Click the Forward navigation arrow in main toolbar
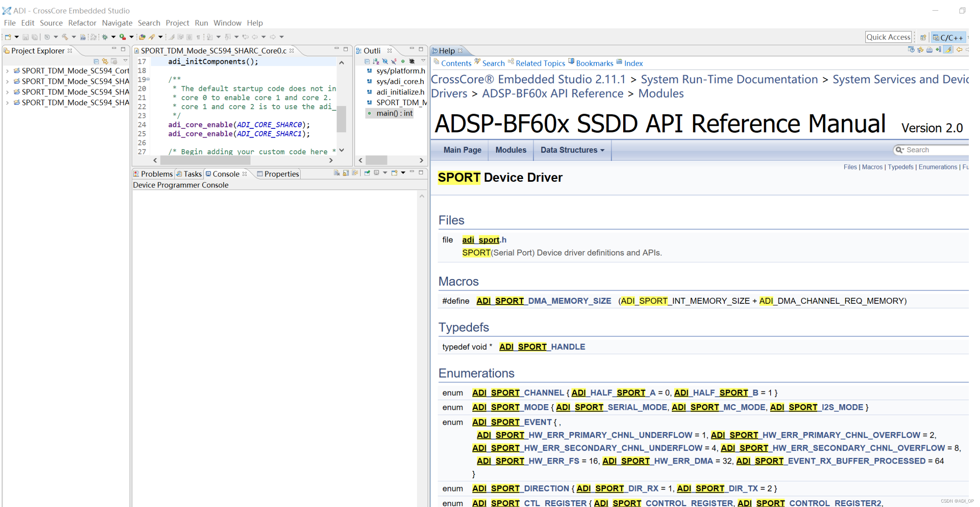This screenshot has height=507, width=980. tap(273, 37)
